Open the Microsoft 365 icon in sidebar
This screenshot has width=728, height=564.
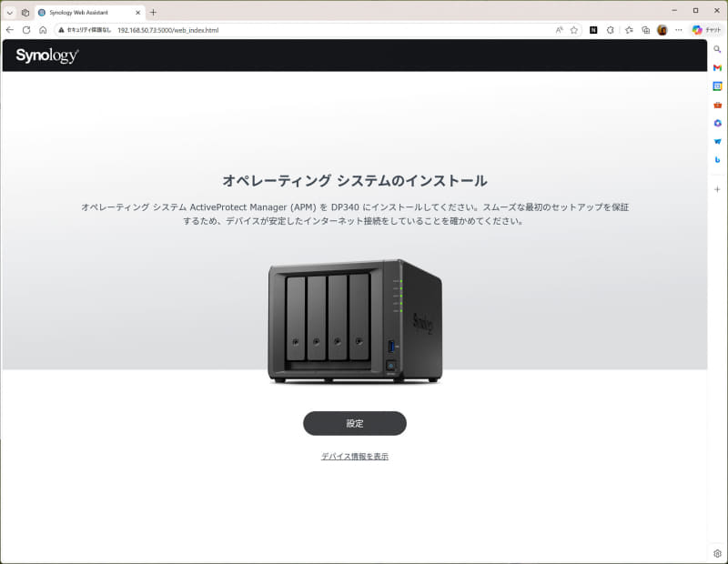pyautogui.click(x=717, y=123)
